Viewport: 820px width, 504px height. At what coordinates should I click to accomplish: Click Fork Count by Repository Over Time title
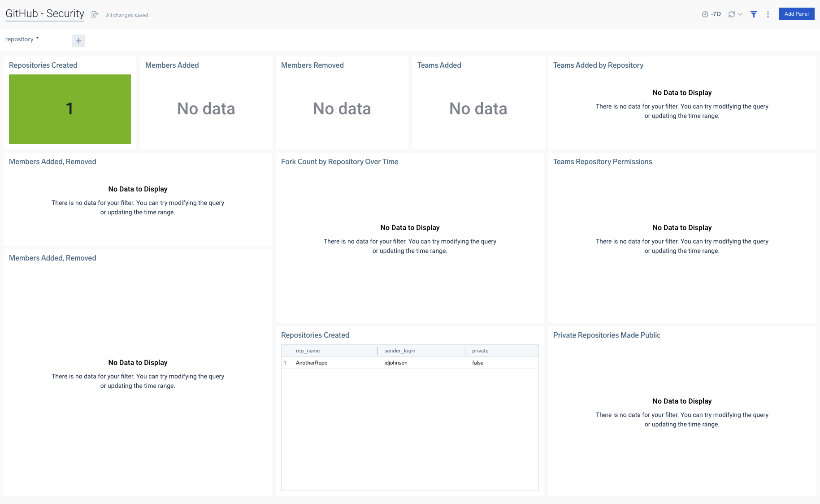pyautogui.click(x=339, y=161)
